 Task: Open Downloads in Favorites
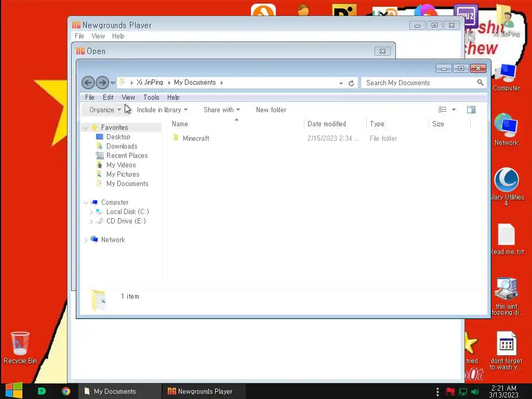pyautogui.click(x=122, y=146)
